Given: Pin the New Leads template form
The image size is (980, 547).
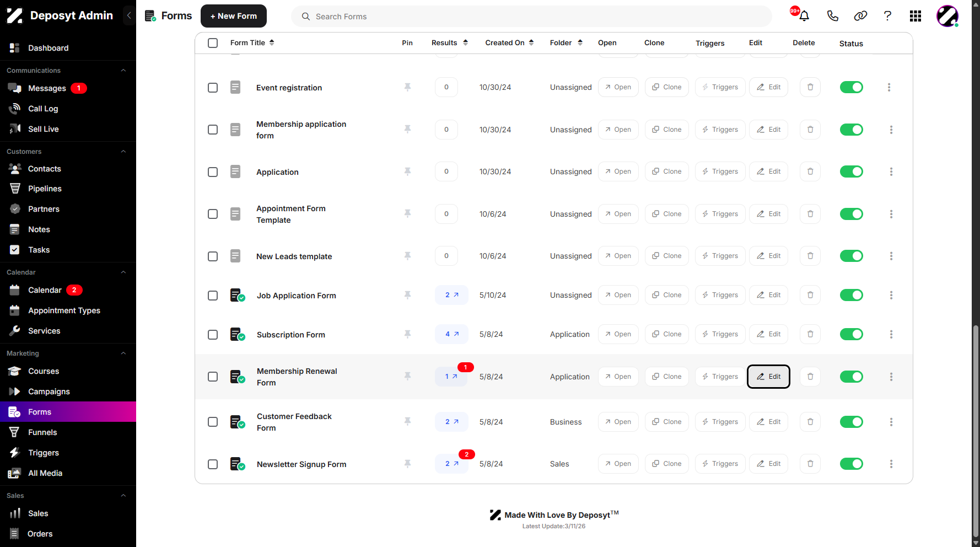Looking at the screenshot, I should [407, 256].
